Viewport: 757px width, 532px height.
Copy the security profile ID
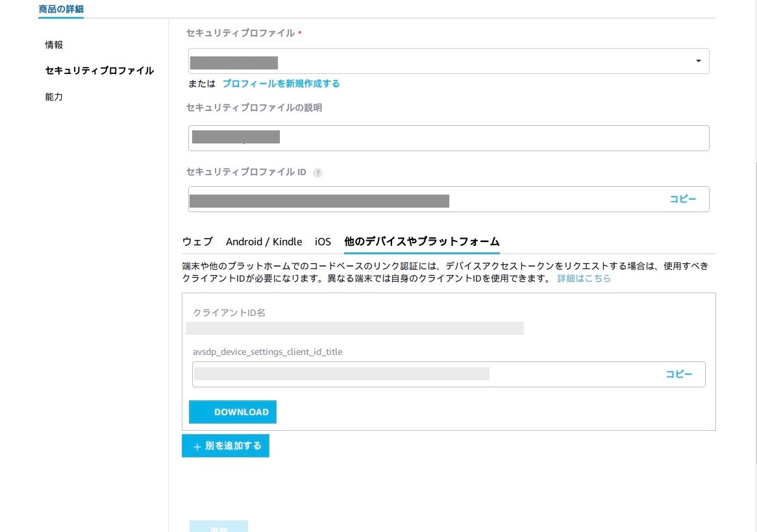click(x=682, y=199)
